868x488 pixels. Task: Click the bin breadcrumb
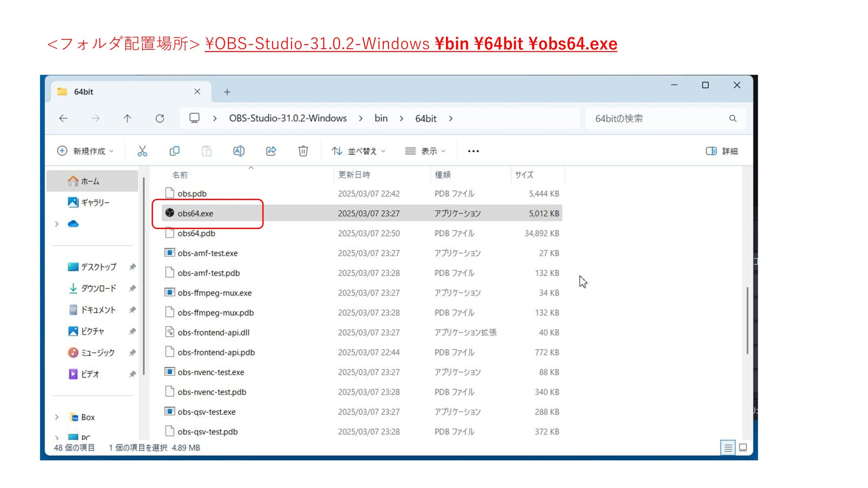tap(381, 118)
